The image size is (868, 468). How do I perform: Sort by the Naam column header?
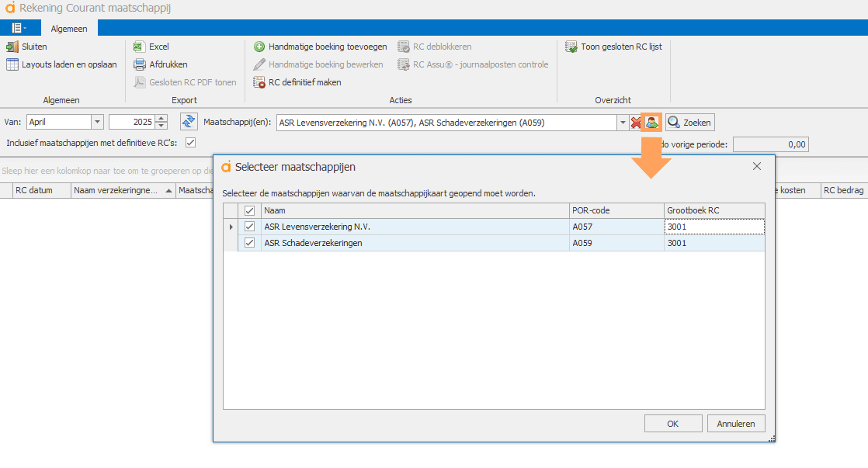click(x=415, y=211)
